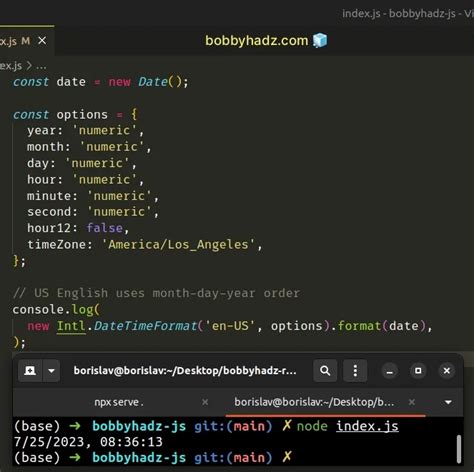The width and height of the screenshot is (474, 472).
Task: Click the 'minute' property key
Action: tap(49, 196)
